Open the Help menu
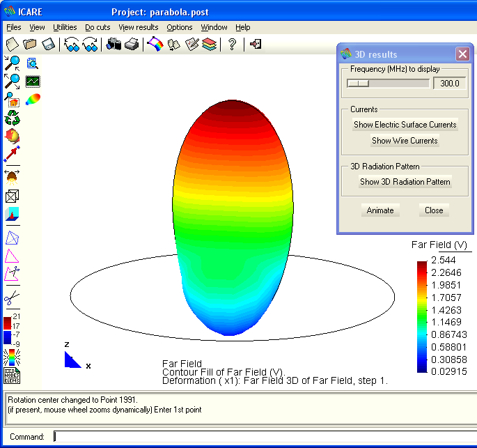The width and height of the screenshot is (477, 448). tap(243, 27)
